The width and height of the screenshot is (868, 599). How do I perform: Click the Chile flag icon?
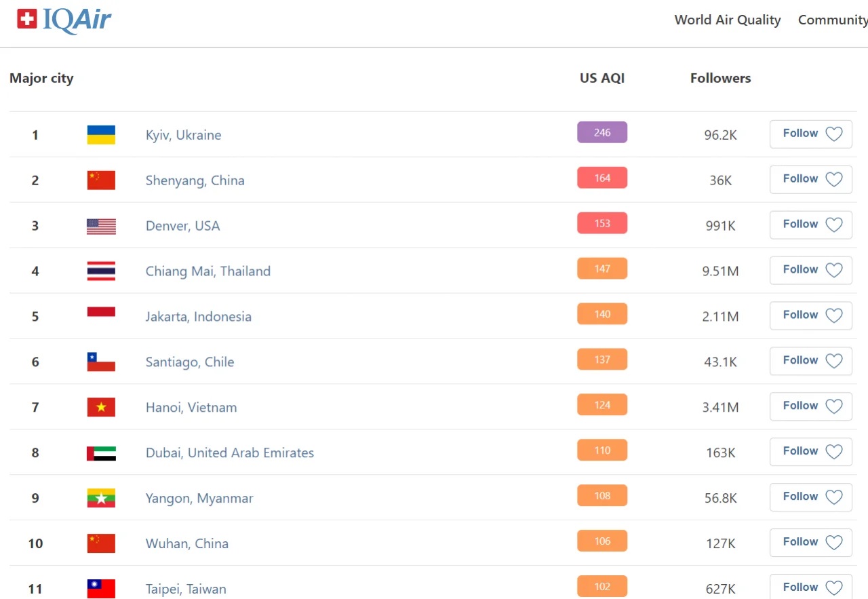click(x=101, y=362)
